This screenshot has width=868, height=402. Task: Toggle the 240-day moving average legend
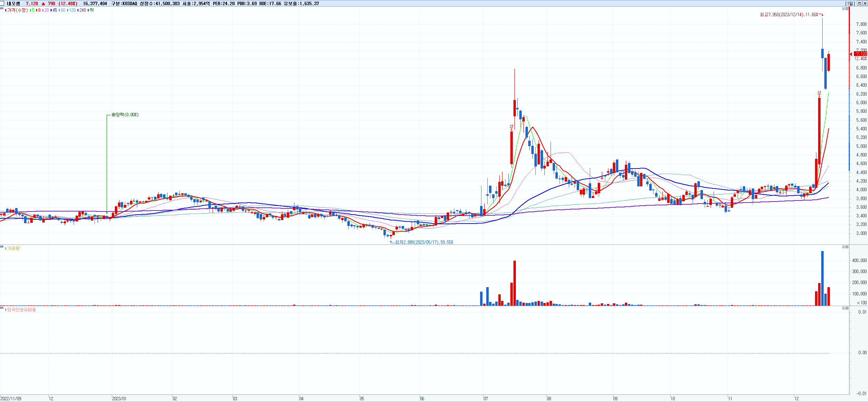(82, 10)
